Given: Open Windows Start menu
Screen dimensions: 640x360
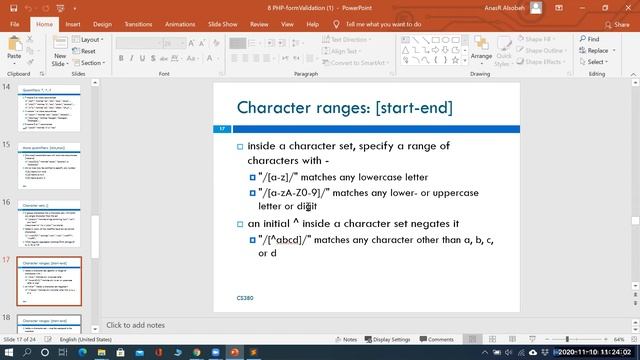Looking at the screenshot, I should (x=9, y=352).
